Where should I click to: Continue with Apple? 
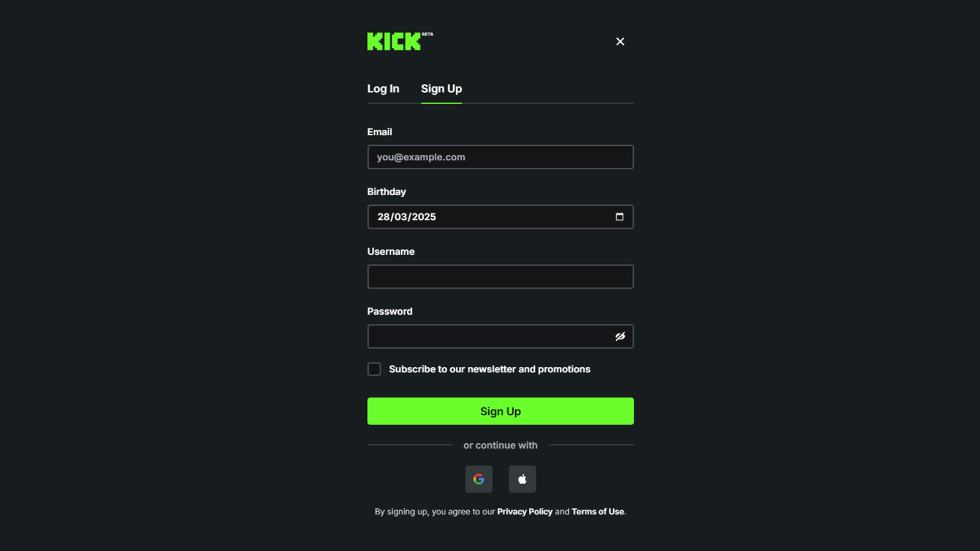(x=522, y=479)
